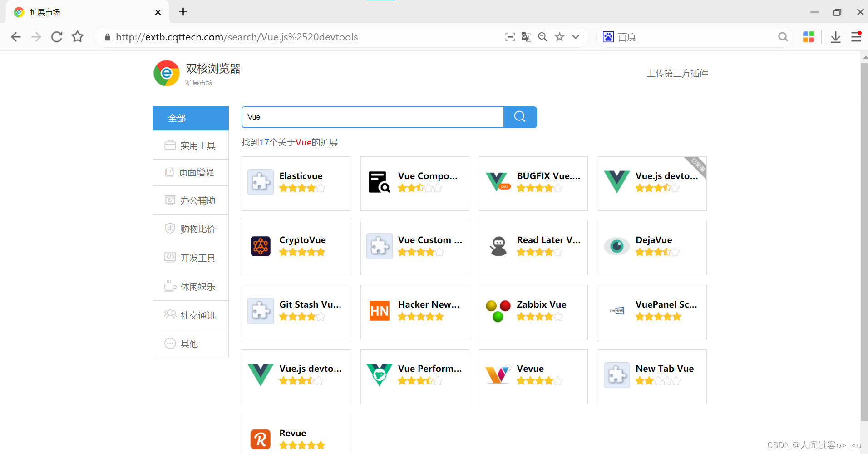Select the 休闲娱乐 category
868x454 pixels.
(x=191, y=286)
